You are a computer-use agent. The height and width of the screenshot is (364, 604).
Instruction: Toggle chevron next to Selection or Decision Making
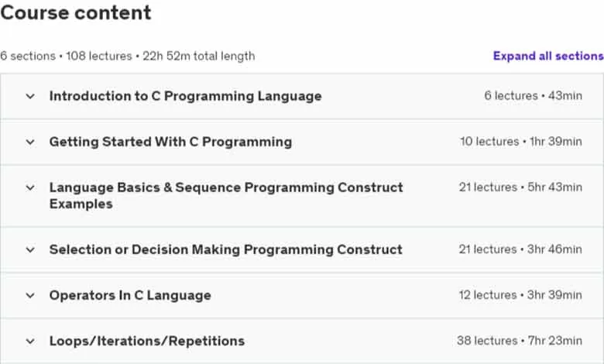point(30,250)
